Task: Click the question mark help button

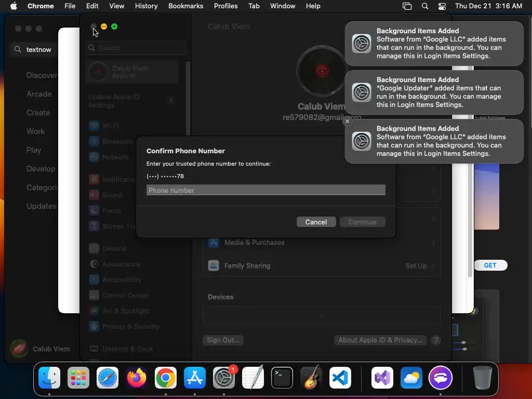Action: (x=436, y=340)
